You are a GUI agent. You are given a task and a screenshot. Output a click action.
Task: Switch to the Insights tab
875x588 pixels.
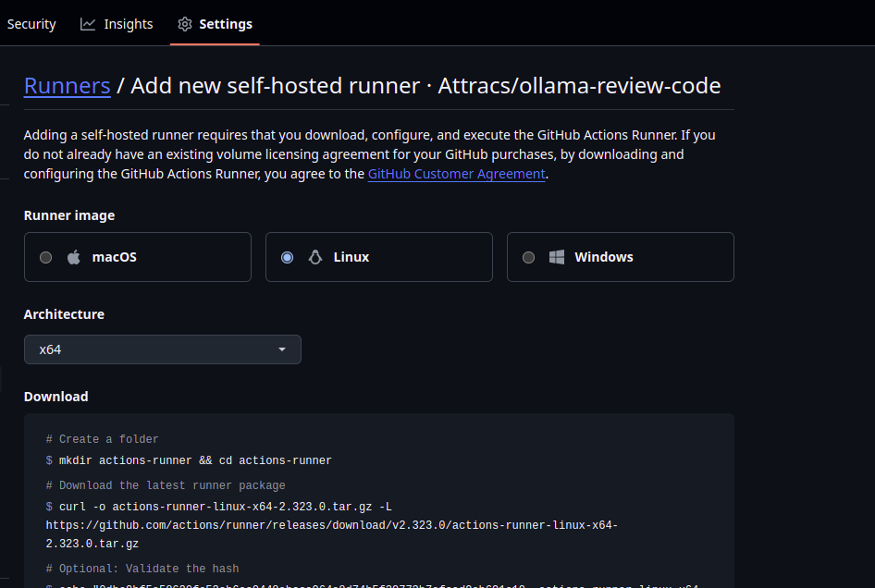117,24
